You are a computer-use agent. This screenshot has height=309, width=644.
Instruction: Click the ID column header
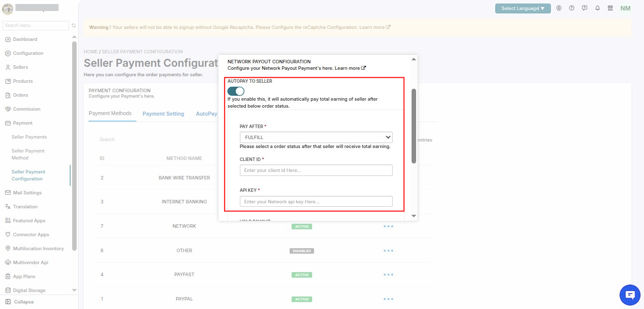tap(102, 158)
